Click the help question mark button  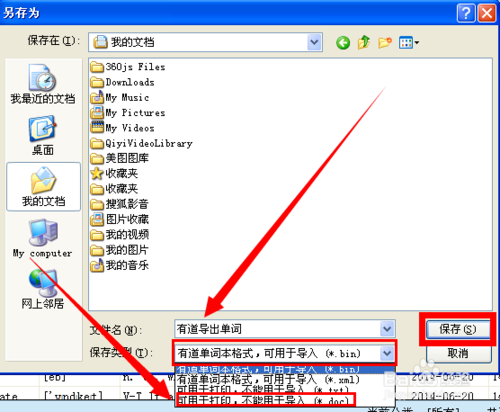[465, 13]
